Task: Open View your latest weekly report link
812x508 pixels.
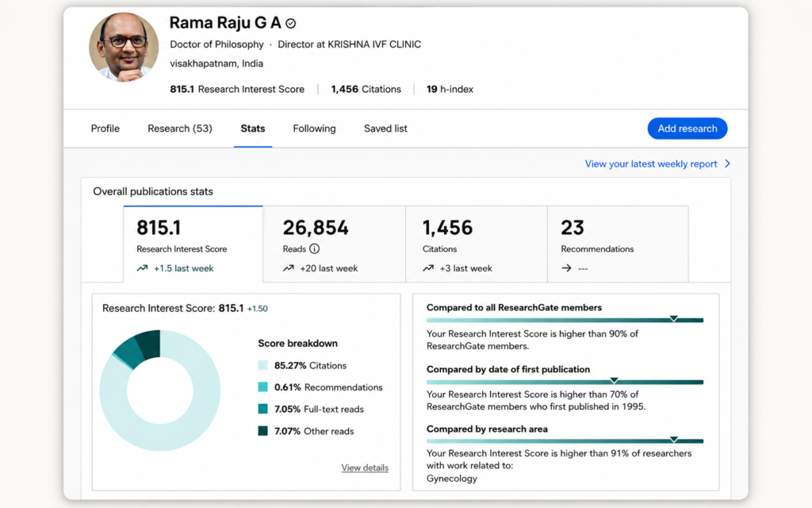Action: click(x=651, y=164)
